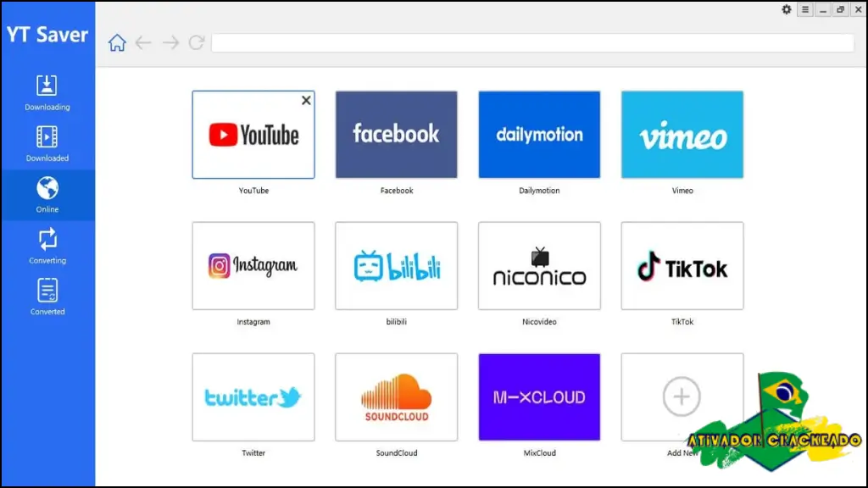
Task: Click the Dailymotion label under tile
Action: [539, 191]
